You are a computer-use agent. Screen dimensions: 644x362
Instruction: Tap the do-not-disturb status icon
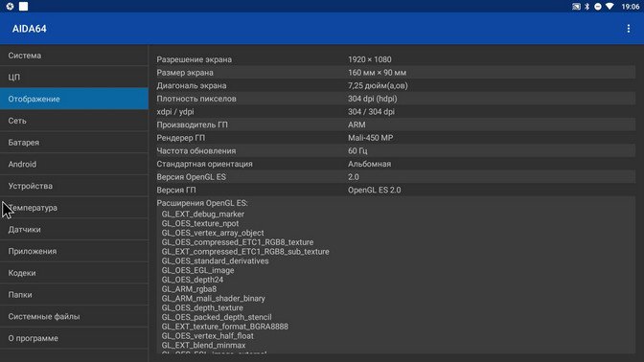pos(598,6)
